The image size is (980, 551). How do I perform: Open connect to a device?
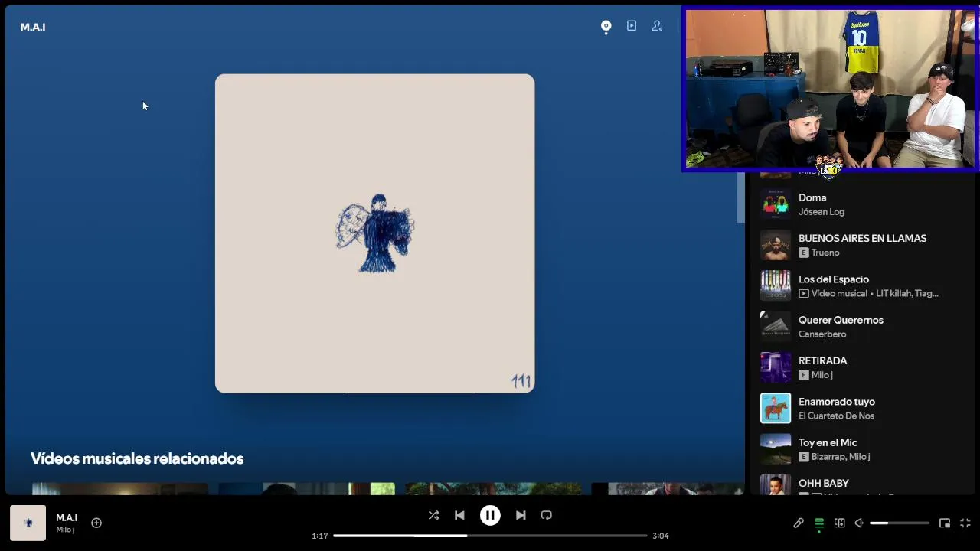[840, 523]
